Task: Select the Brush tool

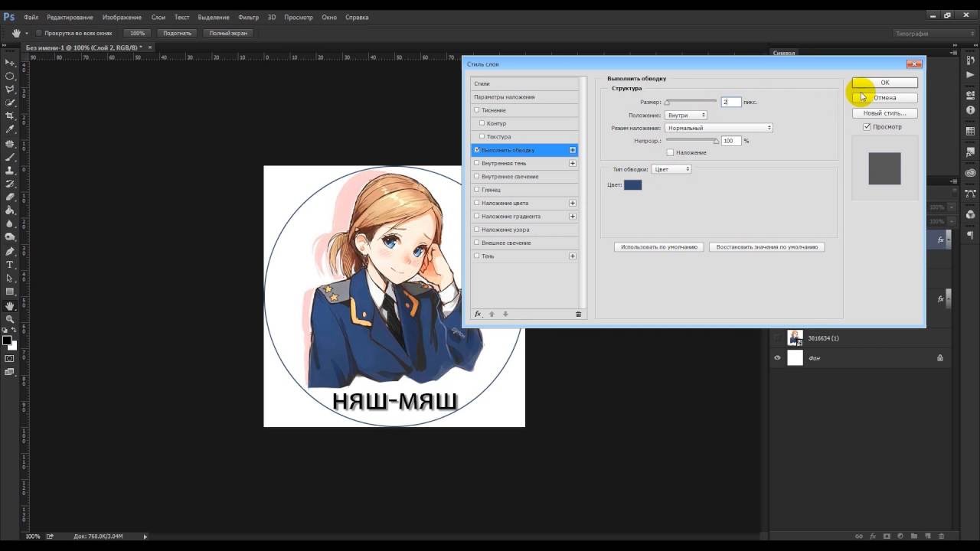Action: click(x=10, y=157)
